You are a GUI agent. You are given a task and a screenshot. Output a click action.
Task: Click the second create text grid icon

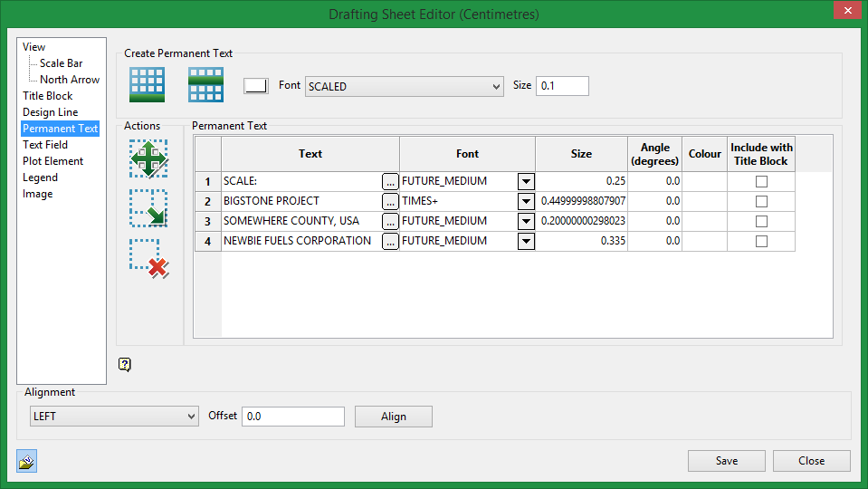coord(205,85)
